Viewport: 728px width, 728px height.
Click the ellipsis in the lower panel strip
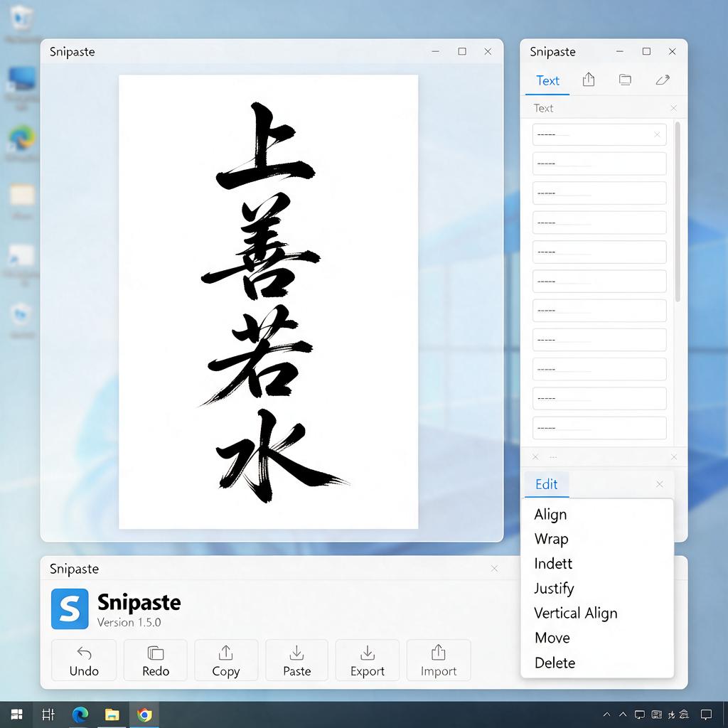point(553,457)
